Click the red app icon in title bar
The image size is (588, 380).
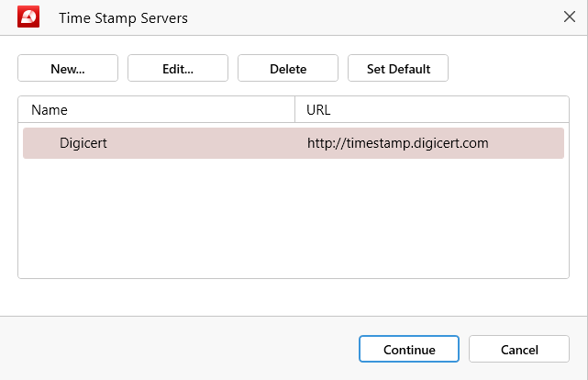(28, 17)
